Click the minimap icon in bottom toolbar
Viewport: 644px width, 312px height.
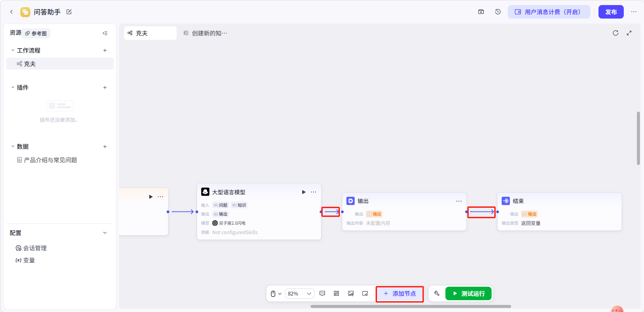(365, 293)
